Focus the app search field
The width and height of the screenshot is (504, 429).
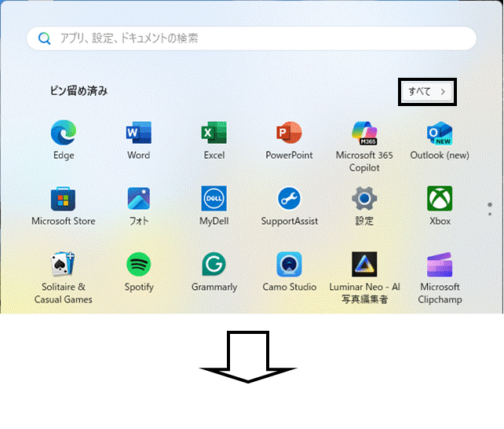point(252,38)
